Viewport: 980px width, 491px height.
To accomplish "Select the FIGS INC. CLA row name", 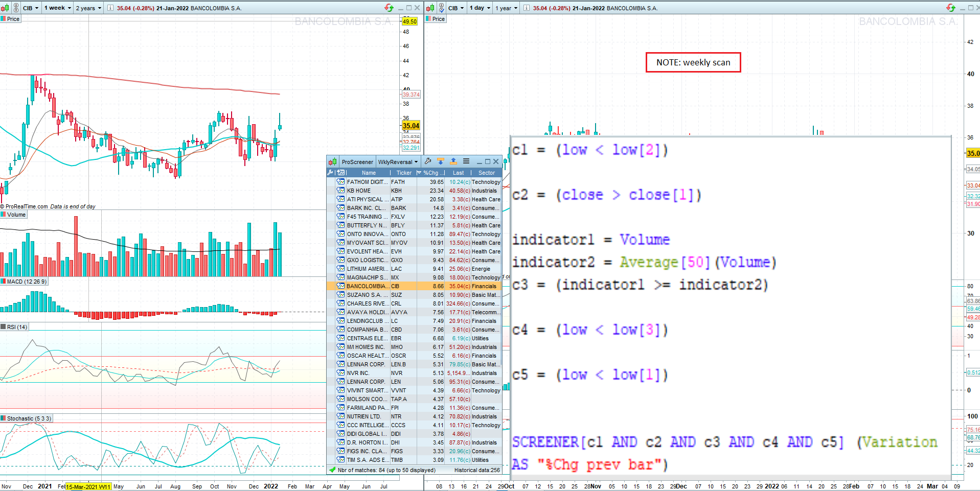I will pyautogui.click(x=367, y=451).
